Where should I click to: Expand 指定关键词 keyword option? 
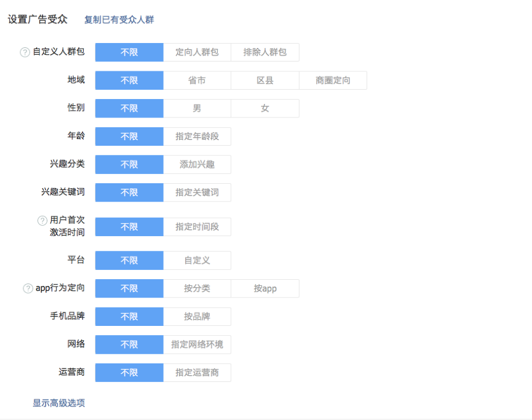coord(197,192)
